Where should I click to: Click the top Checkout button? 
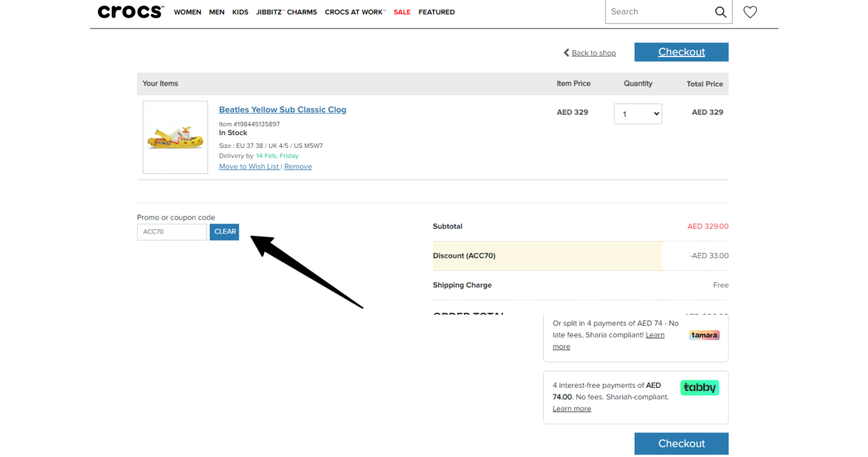point(681,52)
